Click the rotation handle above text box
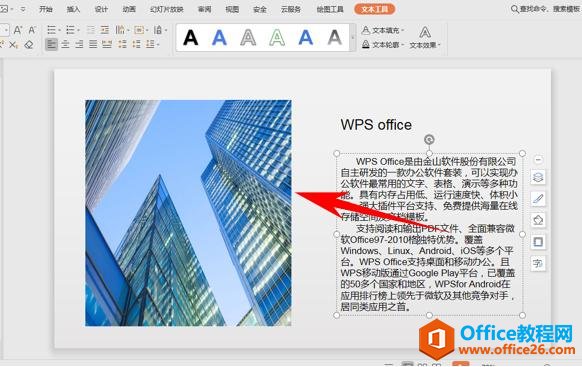 click(x=429, y=140)
